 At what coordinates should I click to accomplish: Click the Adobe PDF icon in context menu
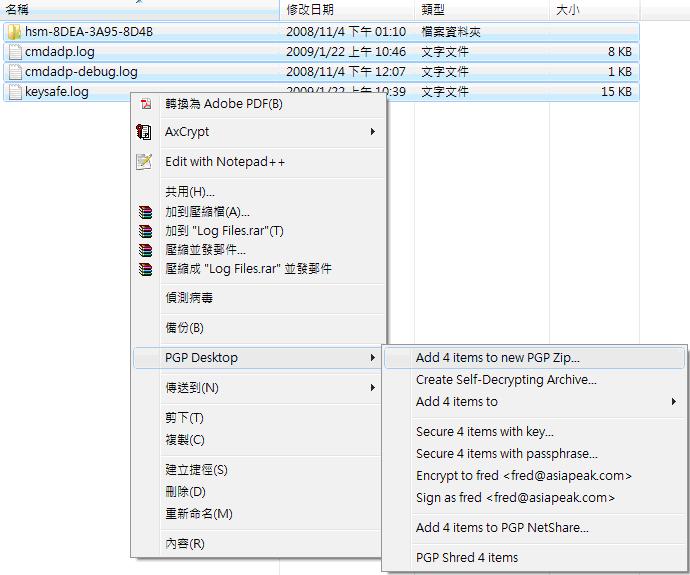(145, 103)
